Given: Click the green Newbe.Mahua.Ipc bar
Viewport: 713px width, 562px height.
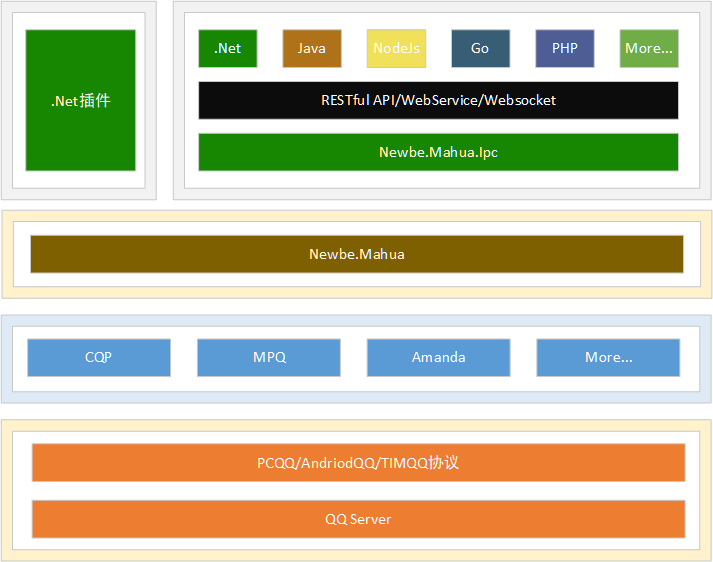Looking at the screenshot, I should click(x=438, y=152).
